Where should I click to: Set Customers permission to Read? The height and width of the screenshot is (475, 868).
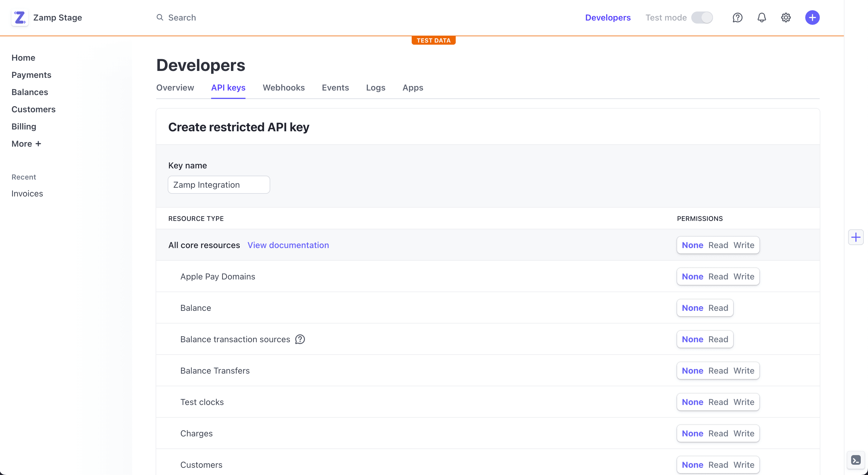point(718,464)
